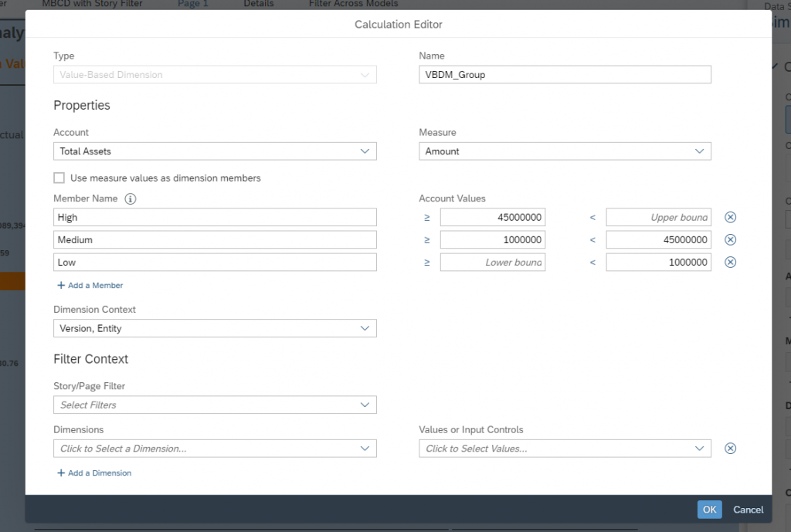Image resolution: width=791 pixels, height=532 pixels.
Task: Click the Story/Page Filter label
Action: point(90,386)
